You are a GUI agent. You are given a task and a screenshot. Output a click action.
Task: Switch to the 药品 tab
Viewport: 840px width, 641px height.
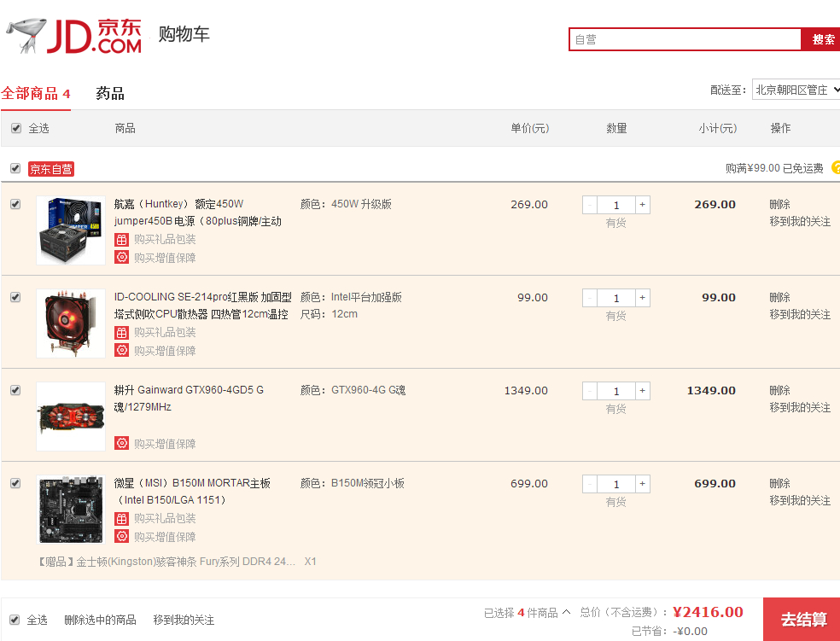click(x=110, y=94)
